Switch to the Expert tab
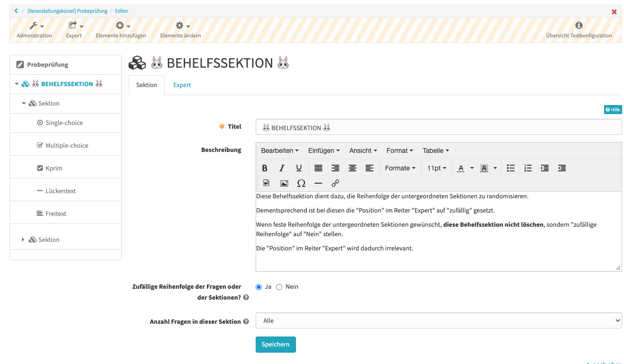Image resolution: width=624 pixels, height=364 pixels. (182, 85)
